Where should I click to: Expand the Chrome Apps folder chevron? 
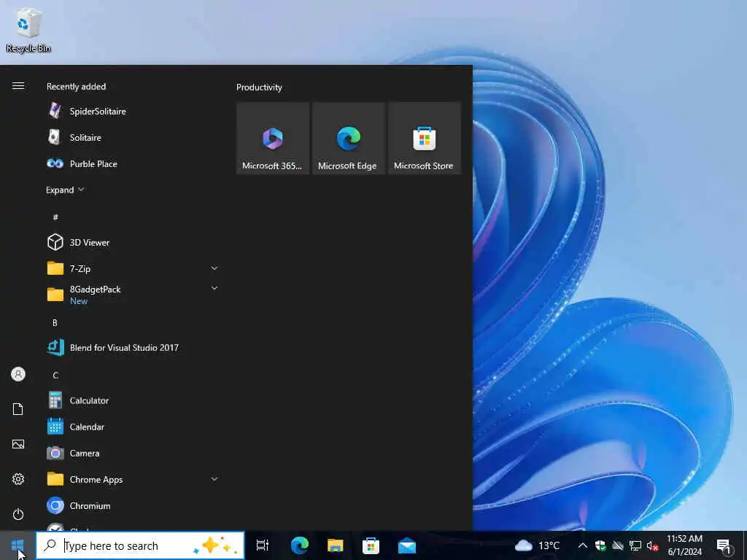[214, 479]
